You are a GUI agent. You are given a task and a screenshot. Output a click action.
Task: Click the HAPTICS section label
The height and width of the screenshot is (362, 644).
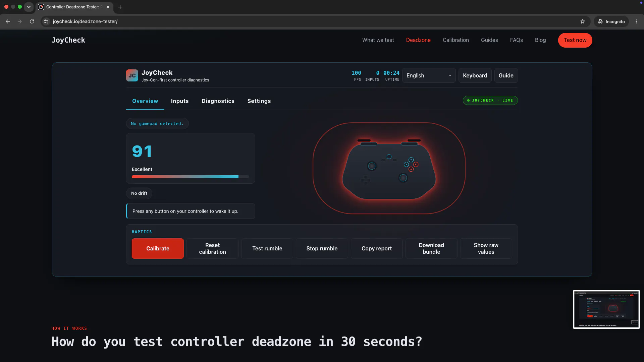[x=142, y=232]
